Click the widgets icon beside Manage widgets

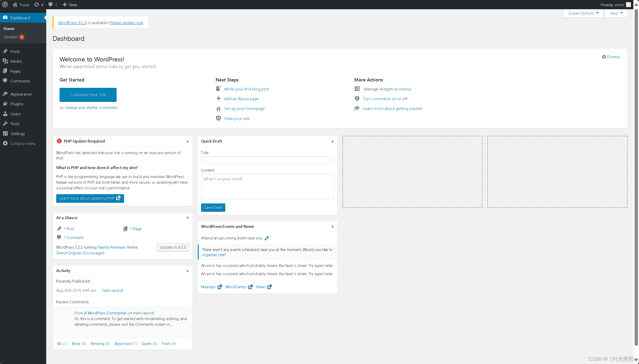tap(357, 89)
